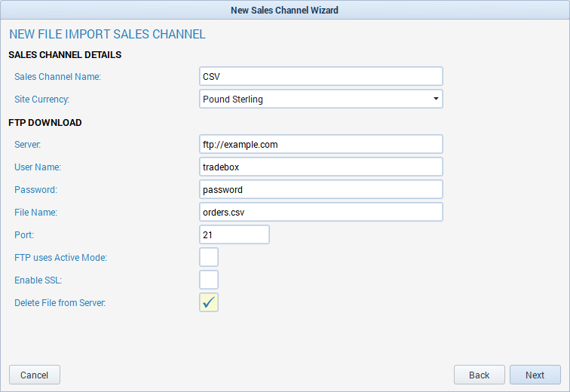
Task: Select the Password input box
Action: 320,189
